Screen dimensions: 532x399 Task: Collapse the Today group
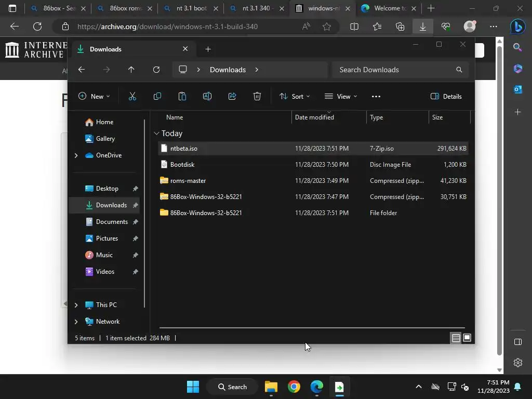click(x=156, y=134)
